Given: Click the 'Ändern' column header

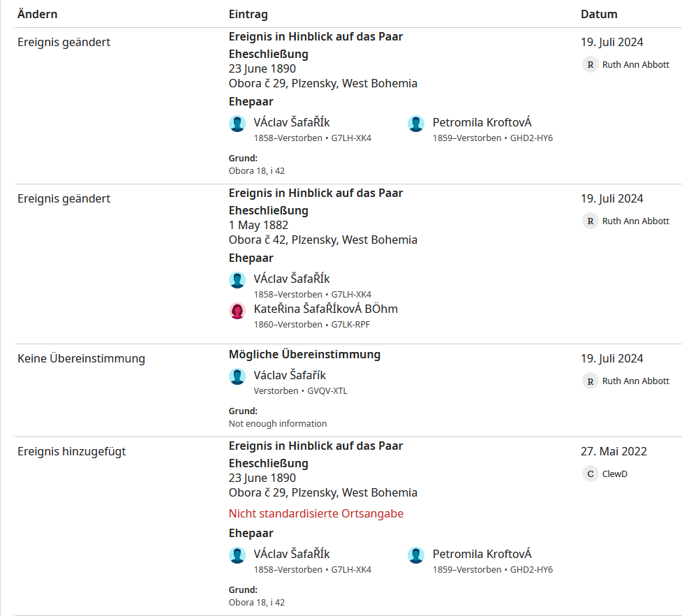Looking at the screenshot, I should pyautogui.click(x=37, y=14).
